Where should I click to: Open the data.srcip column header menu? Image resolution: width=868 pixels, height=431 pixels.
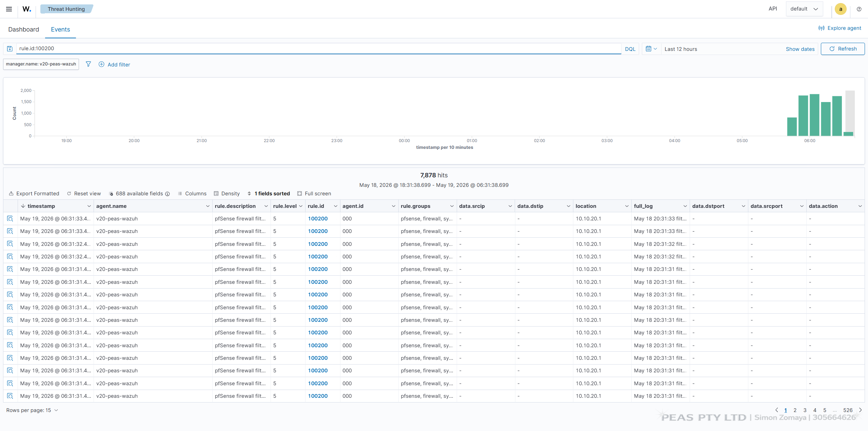tap(510, 206)
